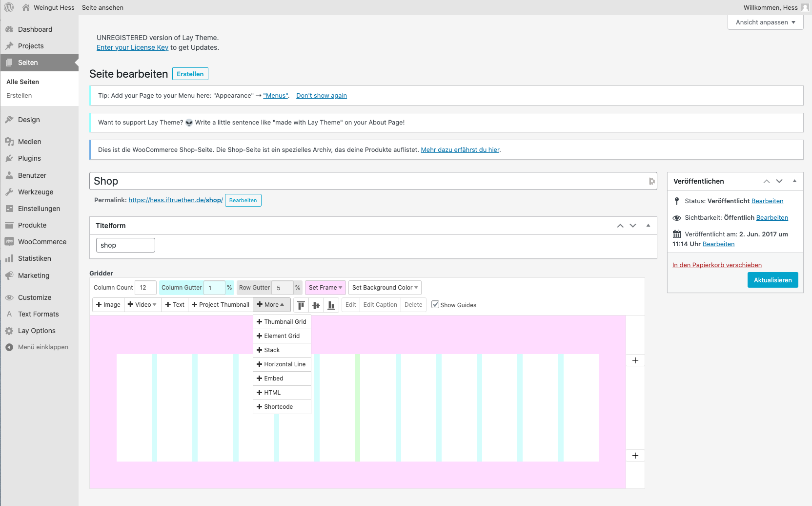This screenshot has height=506, width=812.
Task: Click the align bottom icon
Action: tap(331, 305)
